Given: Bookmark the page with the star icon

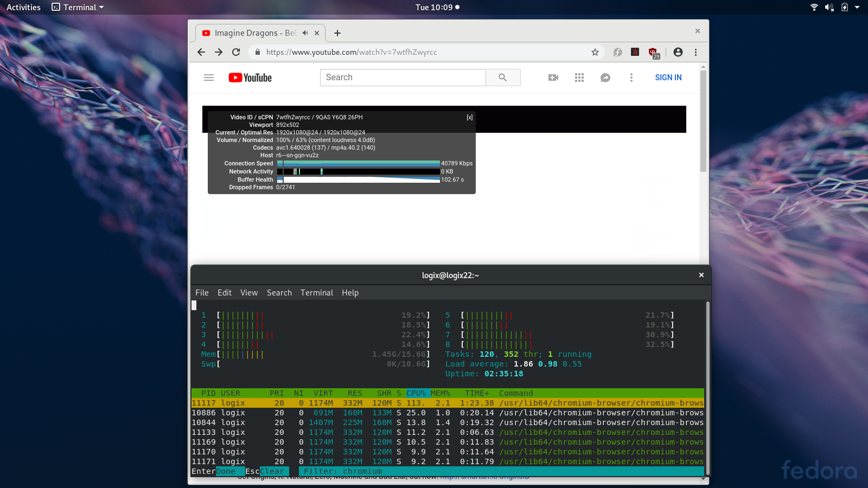Looking at the screenshot, I should click(595, 52).
